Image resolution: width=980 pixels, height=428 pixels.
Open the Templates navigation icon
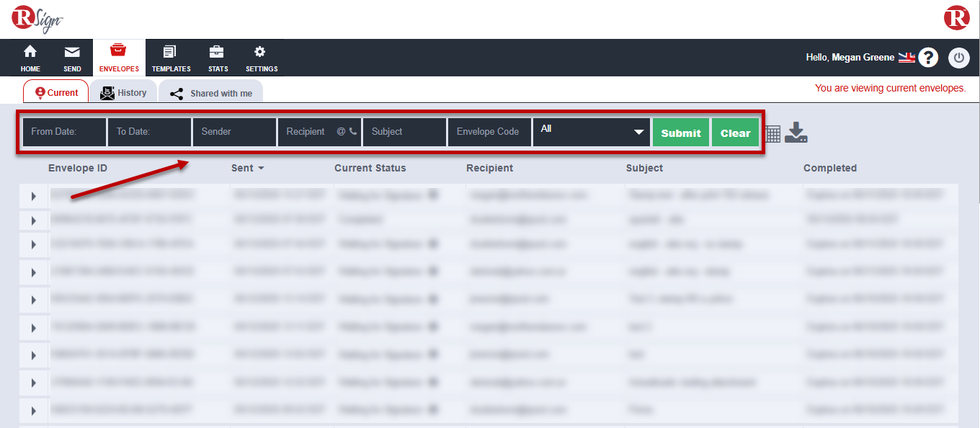(171, 52)
